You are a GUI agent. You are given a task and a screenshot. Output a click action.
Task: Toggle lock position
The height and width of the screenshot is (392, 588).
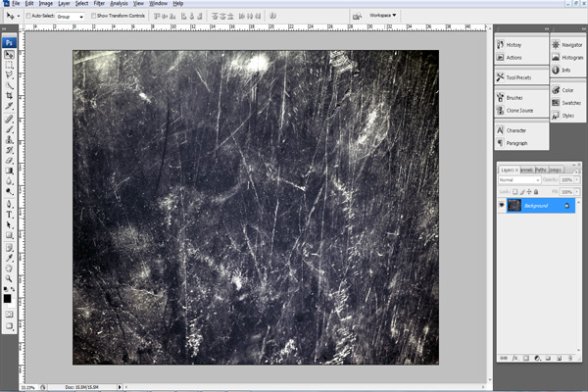pyautogui.click(x=529, y=192)
